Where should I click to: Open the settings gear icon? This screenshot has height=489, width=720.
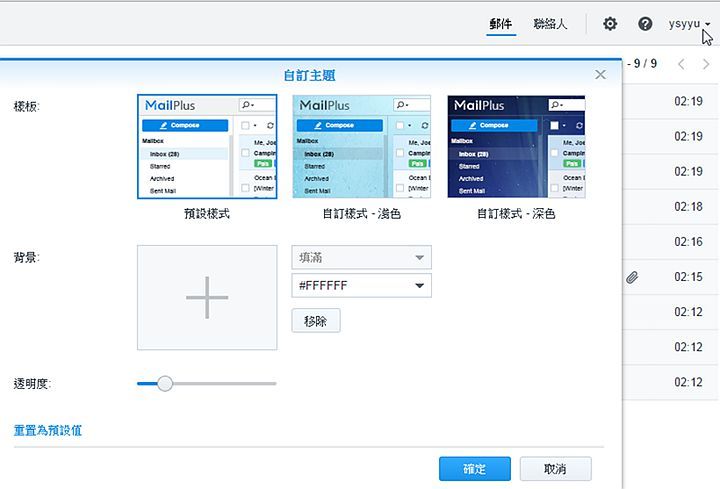tap(610, 24)
